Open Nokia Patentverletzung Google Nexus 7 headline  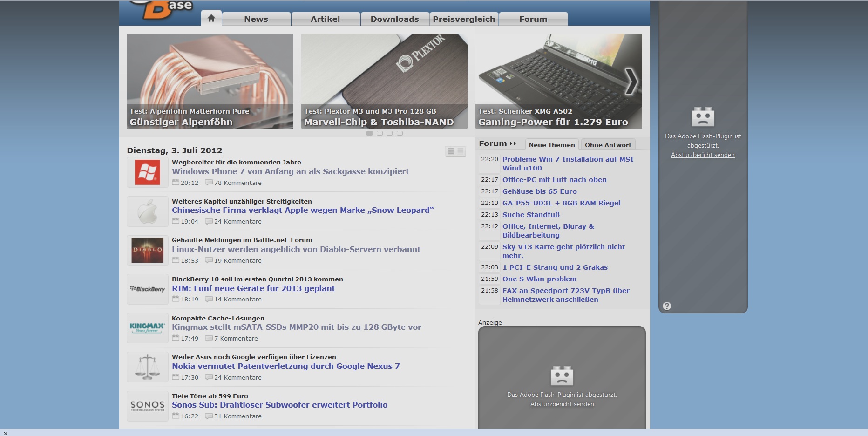point(286,366)
